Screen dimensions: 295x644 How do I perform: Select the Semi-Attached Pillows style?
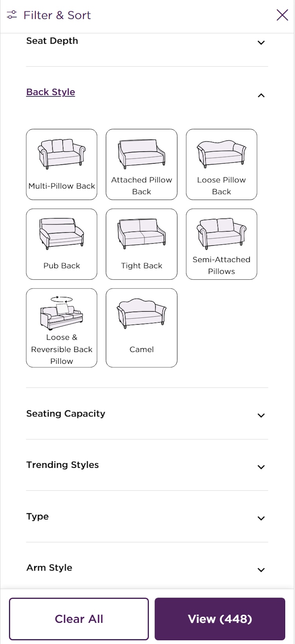pyautogui.click(x=221, y=234)
